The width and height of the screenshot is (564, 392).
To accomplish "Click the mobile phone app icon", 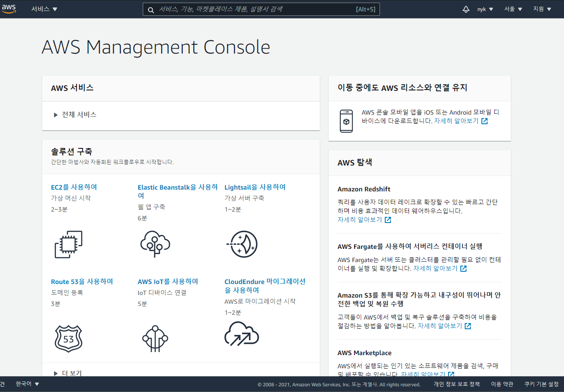I will pyautogui.click(x=346, y=121).
